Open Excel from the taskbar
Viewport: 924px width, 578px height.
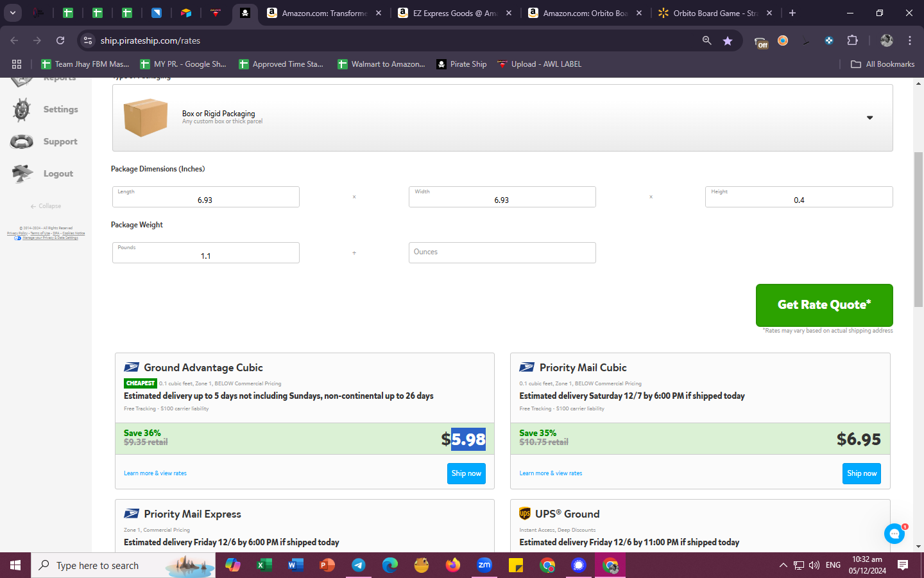point(264,565)
